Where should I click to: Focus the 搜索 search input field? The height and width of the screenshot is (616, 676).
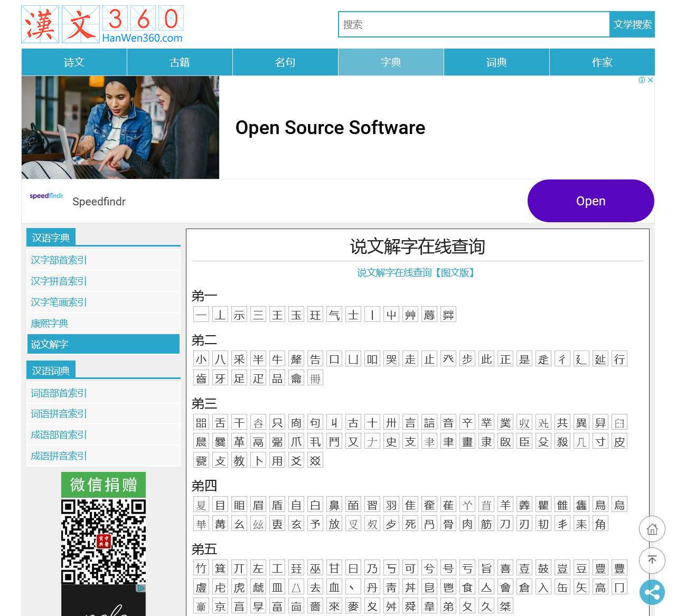[x=474, y=25]
